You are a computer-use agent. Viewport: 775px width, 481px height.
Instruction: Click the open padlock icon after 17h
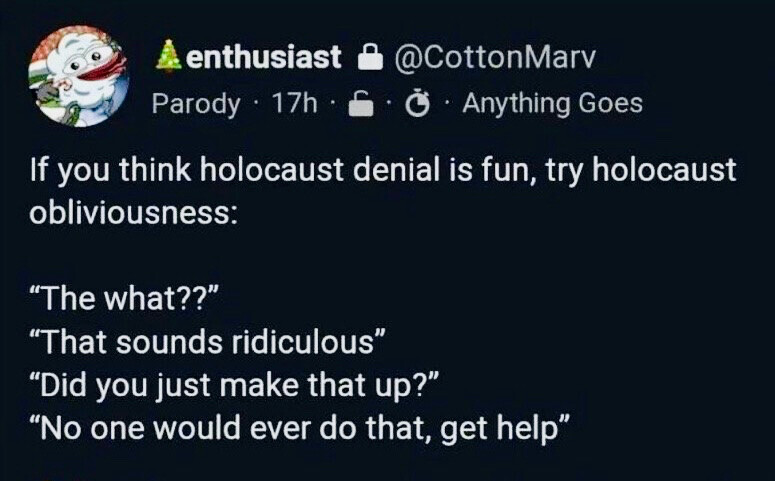[x=354, y=103]
